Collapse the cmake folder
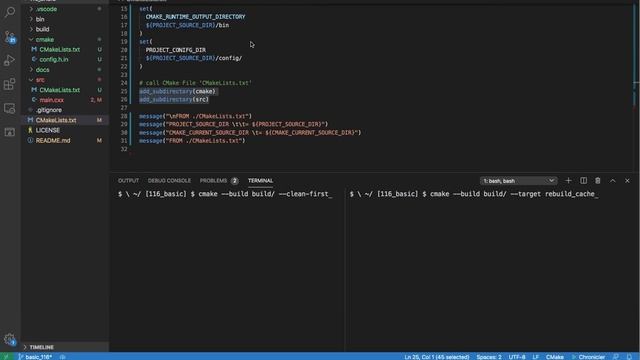The width and height of the screenshot is (640, 360). [x=44, y=40]
